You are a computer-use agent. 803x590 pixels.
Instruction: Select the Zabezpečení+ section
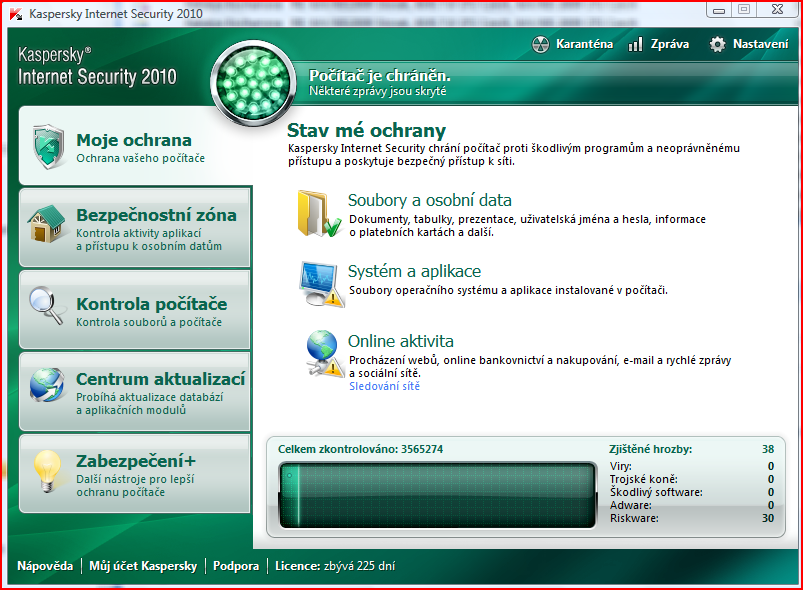(x=135, y=473)
